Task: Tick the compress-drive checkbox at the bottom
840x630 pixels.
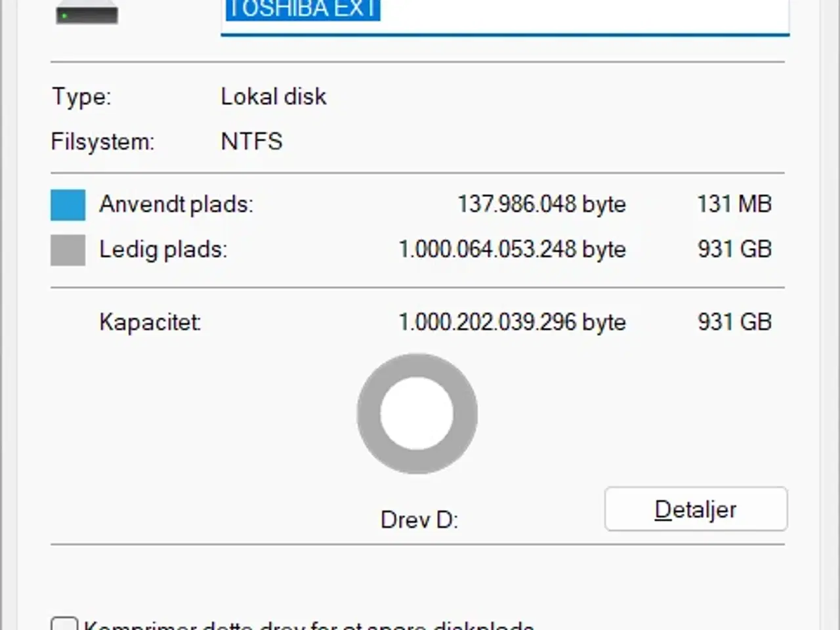Action: pos(64,623)
